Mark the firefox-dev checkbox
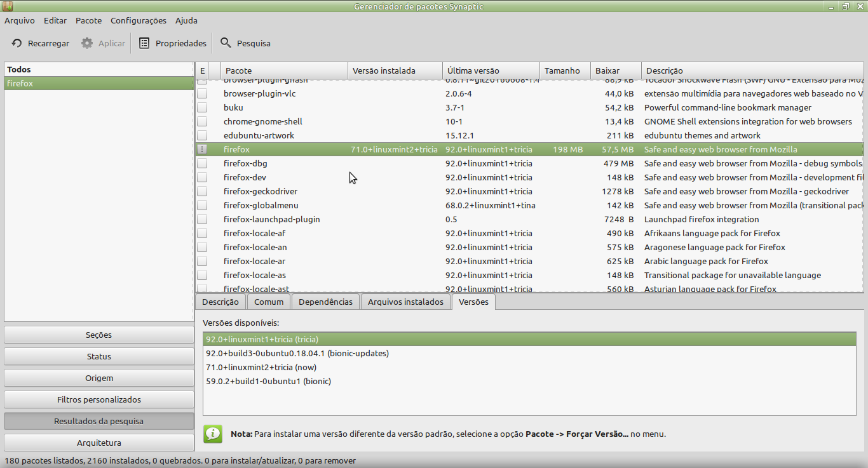Image resolution: width=868 pixels, height=468 pixels. (202, 177)
